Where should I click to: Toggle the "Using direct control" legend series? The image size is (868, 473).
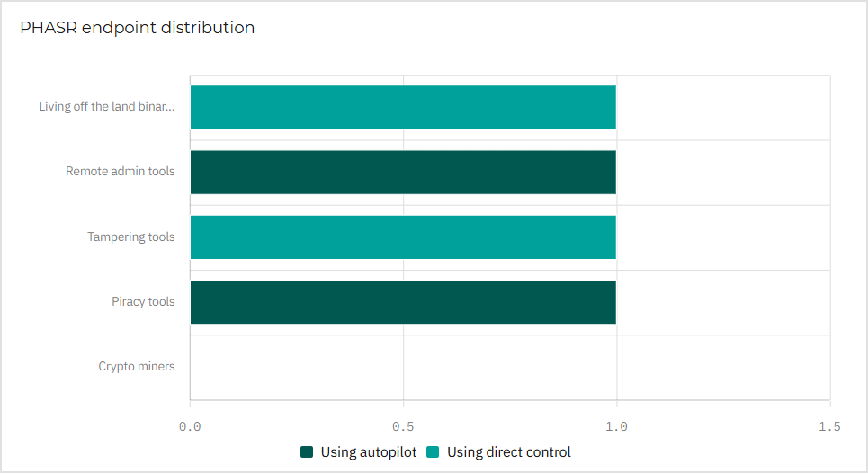click(x=508, y=452)
